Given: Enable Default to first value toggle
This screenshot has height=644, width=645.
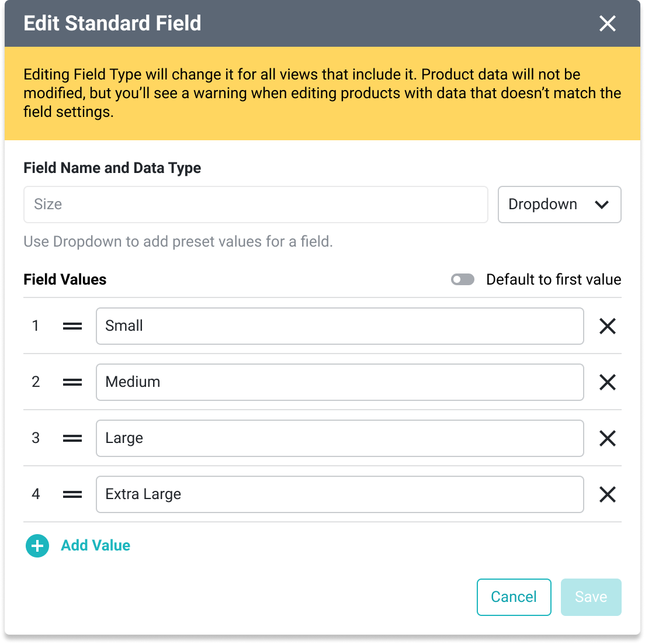Looking at the screenshot, I should click(463, 280).
